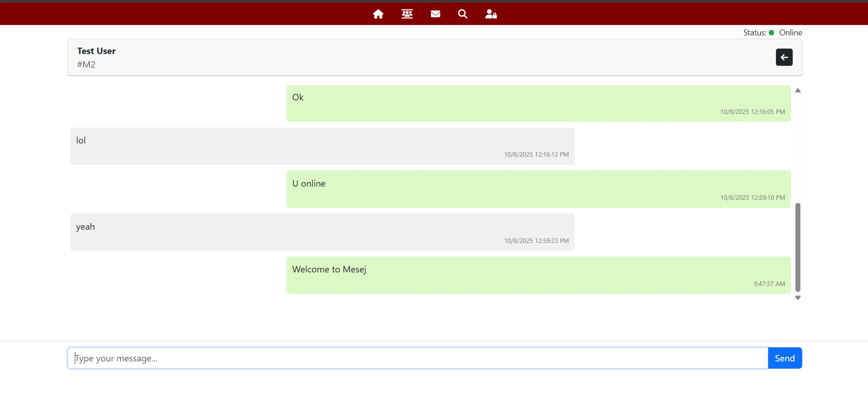868x395 pixels.
Task: Go to the Home page icon
Action: [x=378, y=14]
